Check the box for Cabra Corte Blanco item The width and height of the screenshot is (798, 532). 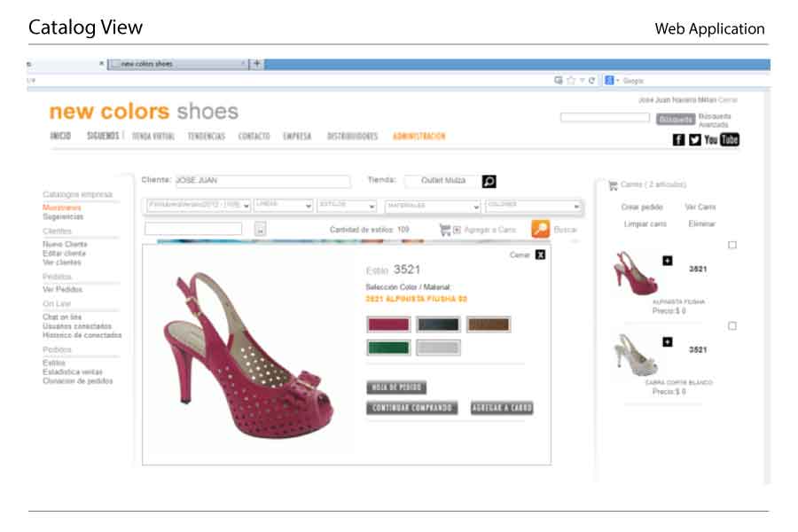(x=732, y=326)
